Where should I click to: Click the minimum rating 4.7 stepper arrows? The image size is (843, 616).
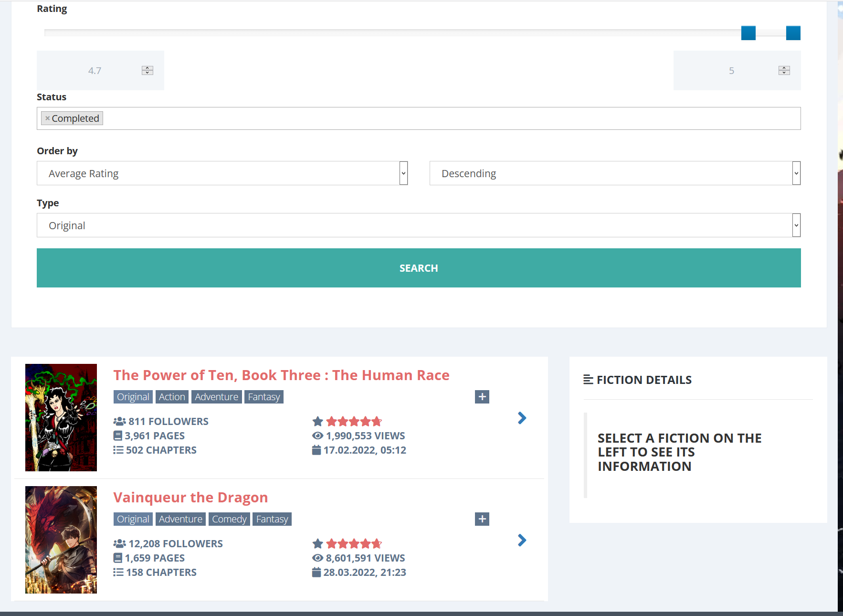[147, 71]
